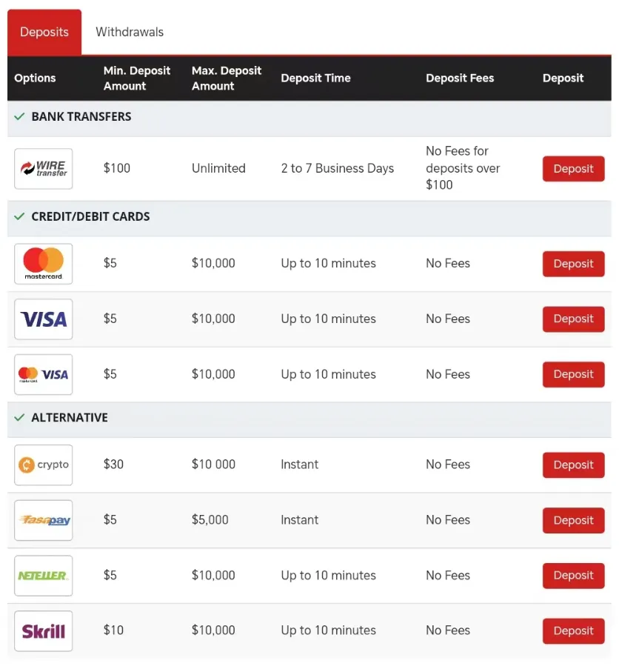The height and width of the screenshot is (672, 619).
Task: Choose the standalone VISA logo
Action: pyautogui.click(x=43, y=319)
